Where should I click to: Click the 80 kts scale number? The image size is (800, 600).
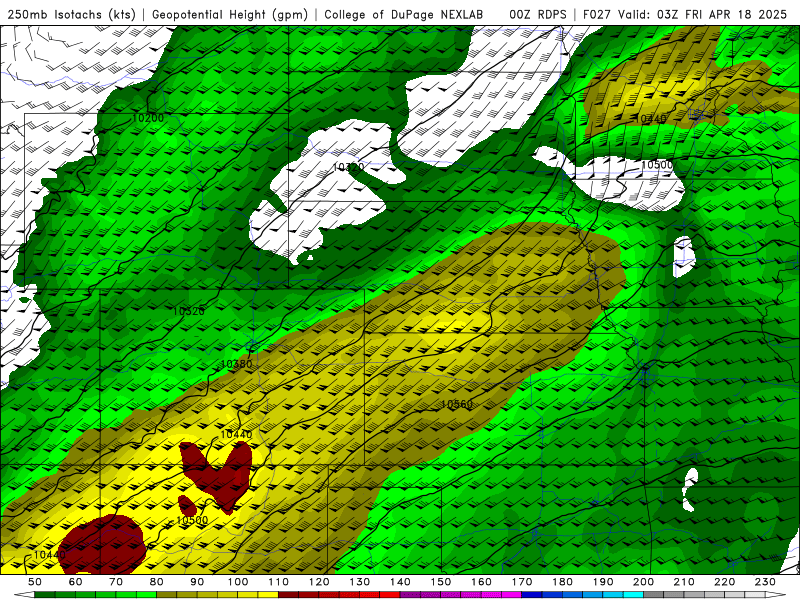(x=157, y=582)
